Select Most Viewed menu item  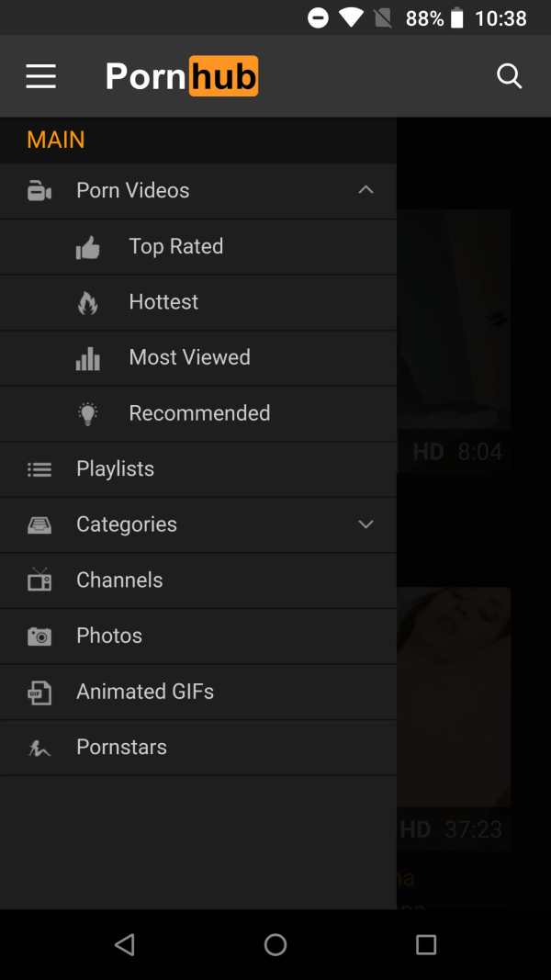click(x=198, y=358)
